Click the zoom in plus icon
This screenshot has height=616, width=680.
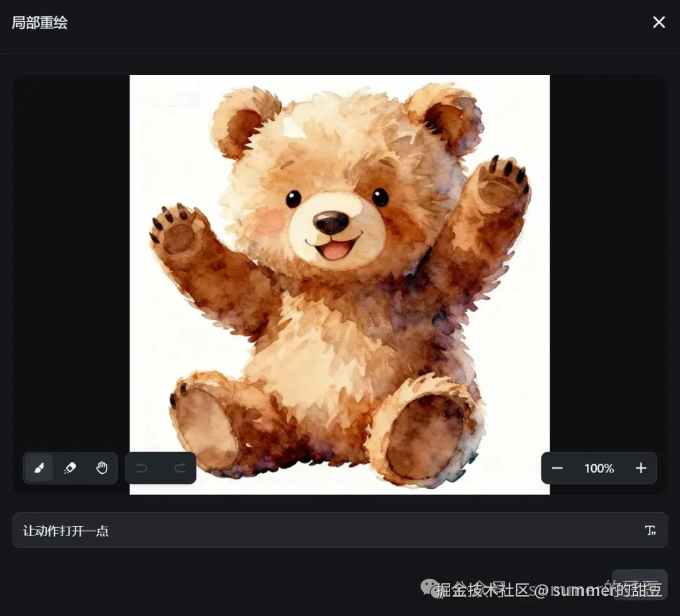pyautogui.click(x=641, y=468)
